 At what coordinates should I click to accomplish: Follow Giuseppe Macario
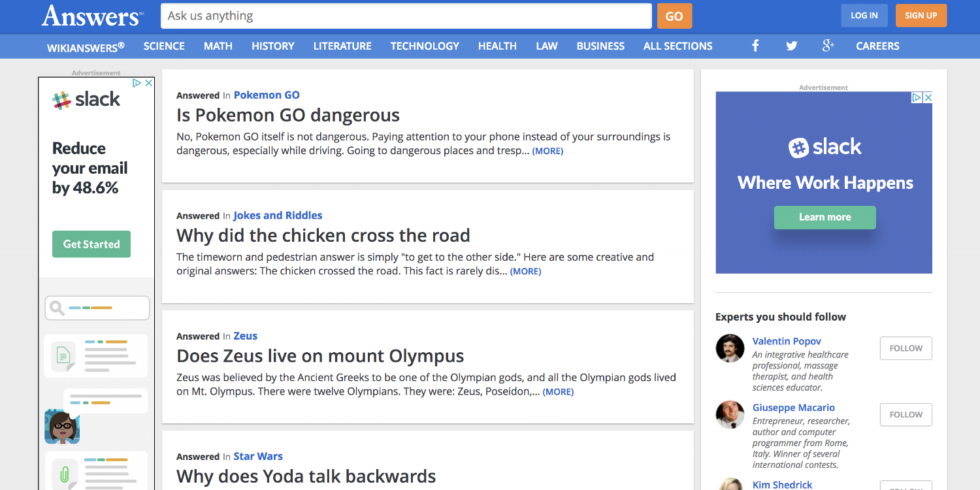coord(906,415)
